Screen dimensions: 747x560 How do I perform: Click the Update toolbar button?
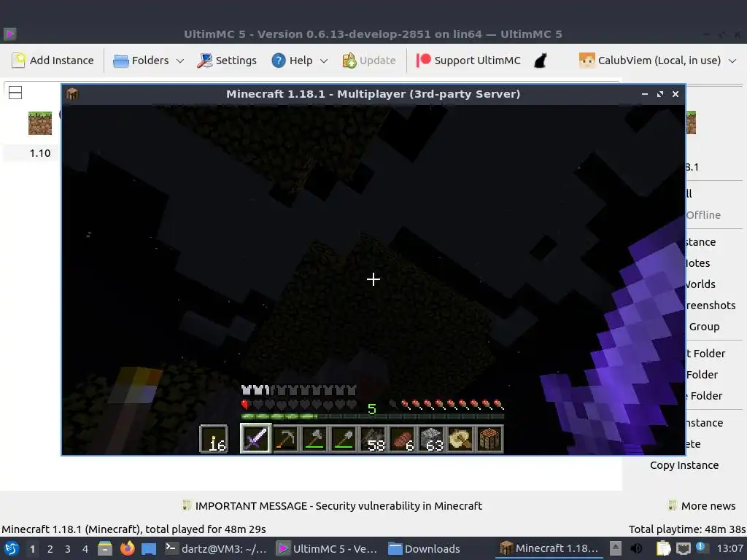coord(368,61)
